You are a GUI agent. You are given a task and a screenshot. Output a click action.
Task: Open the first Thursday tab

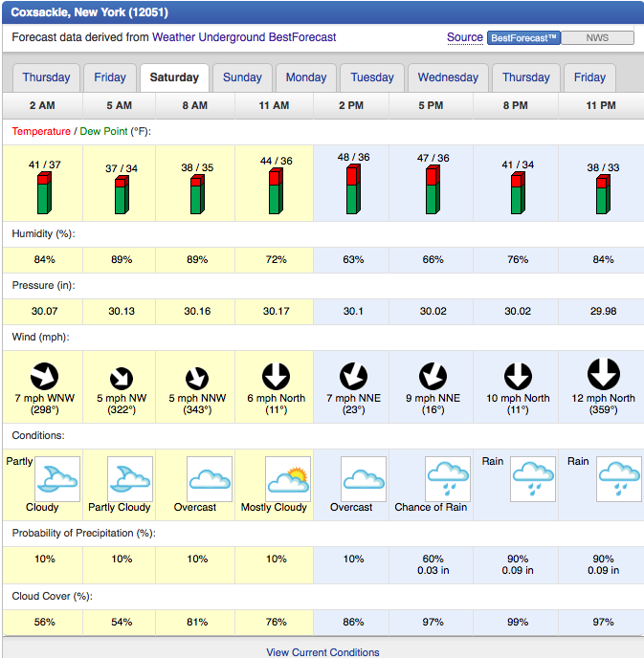pos(46,77)
